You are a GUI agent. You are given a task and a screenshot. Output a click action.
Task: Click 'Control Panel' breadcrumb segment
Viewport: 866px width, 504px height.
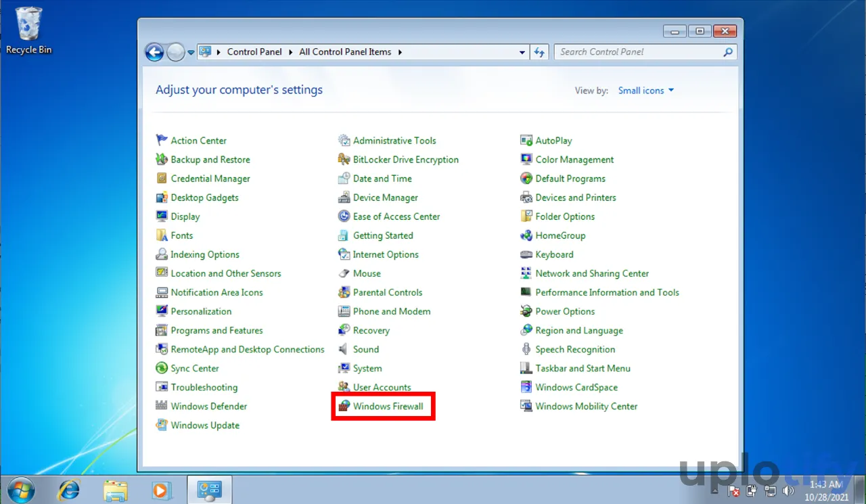pyautogui.click(x=254, y=52)
